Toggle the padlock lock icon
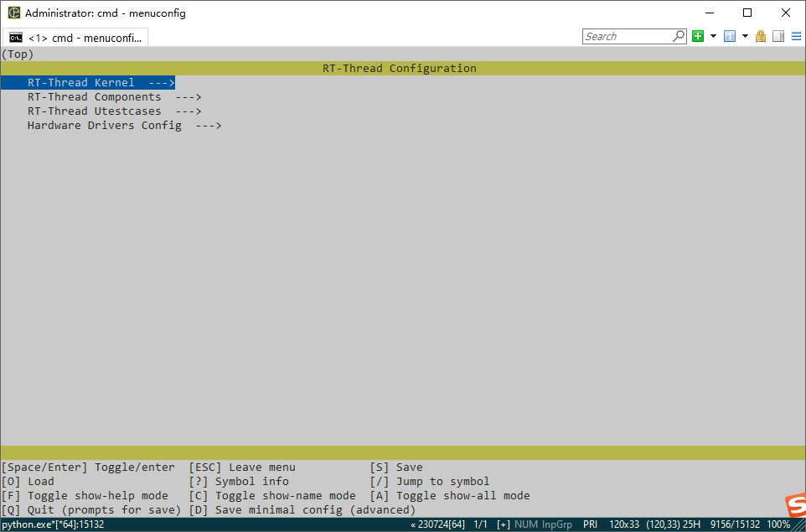 [761, 36]
